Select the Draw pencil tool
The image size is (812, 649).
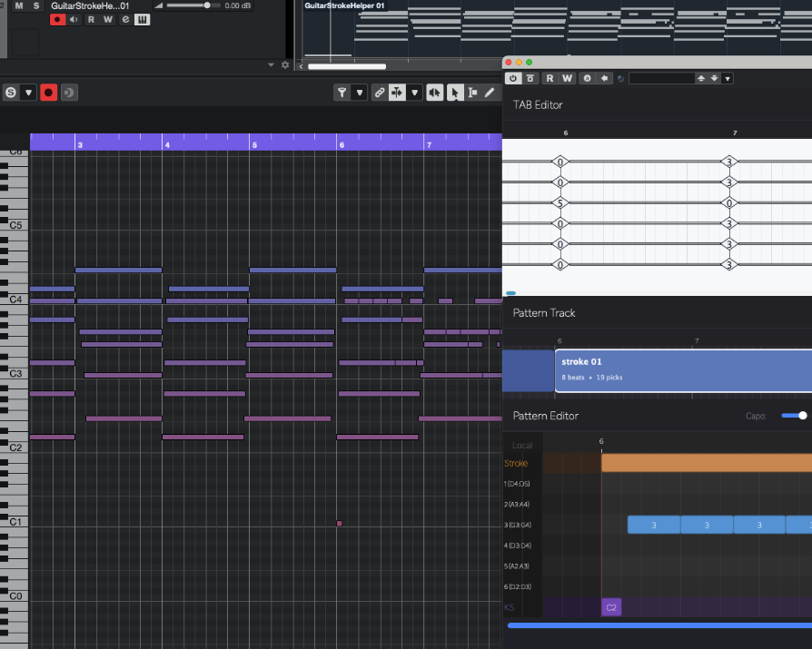490,93
